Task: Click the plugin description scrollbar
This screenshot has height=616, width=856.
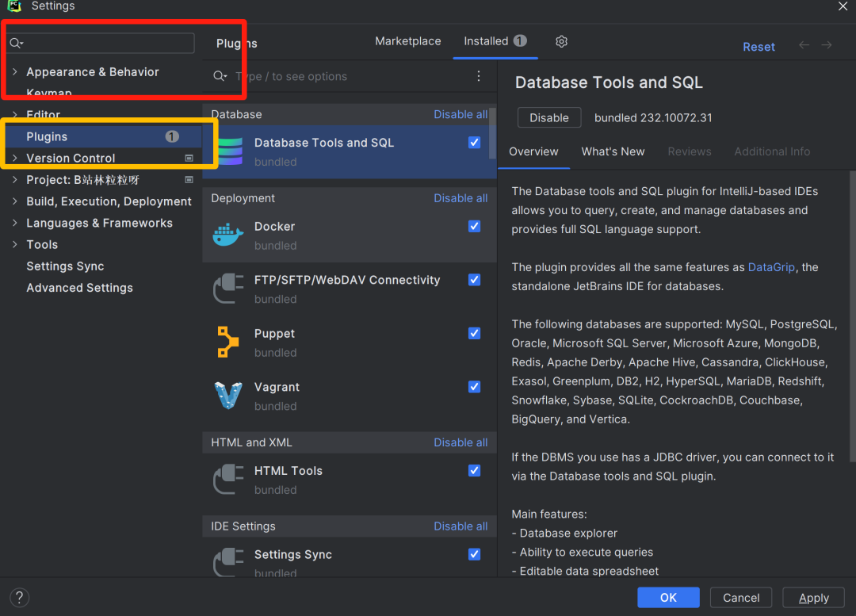Action: click(852, 317)
